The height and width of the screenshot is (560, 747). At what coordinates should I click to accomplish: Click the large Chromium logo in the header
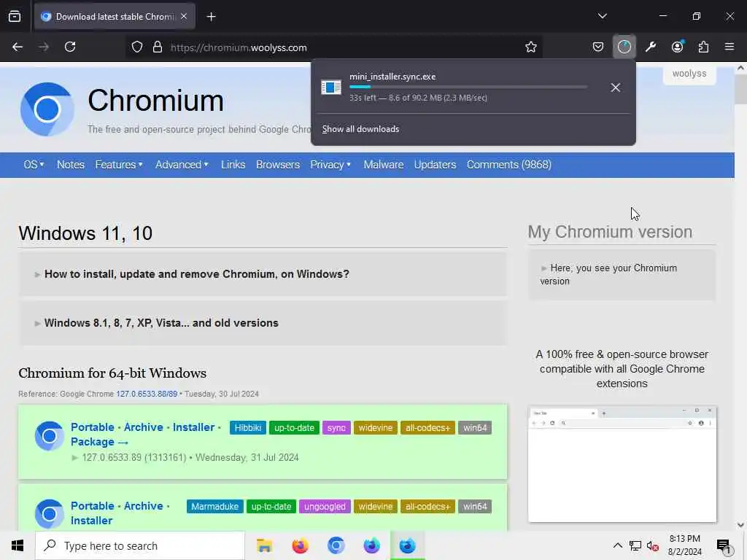pyautogui.click(x=47, y=109)
